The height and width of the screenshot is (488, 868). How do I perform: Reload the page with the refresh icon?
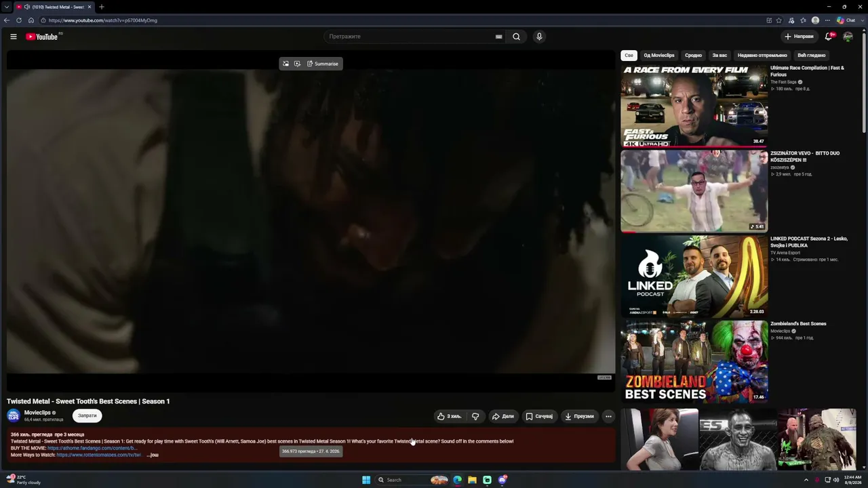coord(19,20)
